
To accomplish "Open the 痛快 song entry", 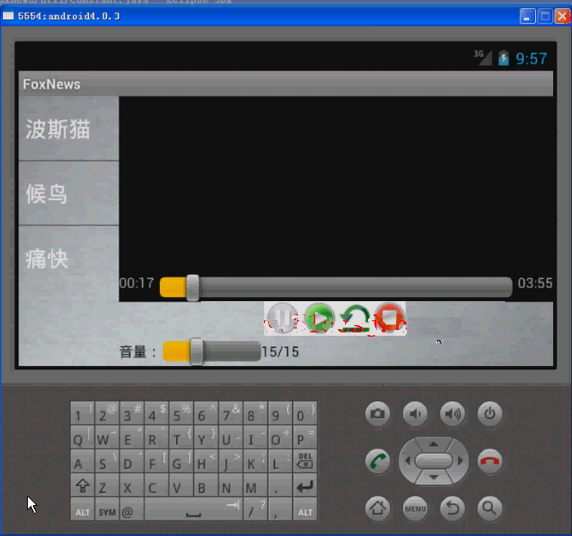I will [x=69, y=259].
